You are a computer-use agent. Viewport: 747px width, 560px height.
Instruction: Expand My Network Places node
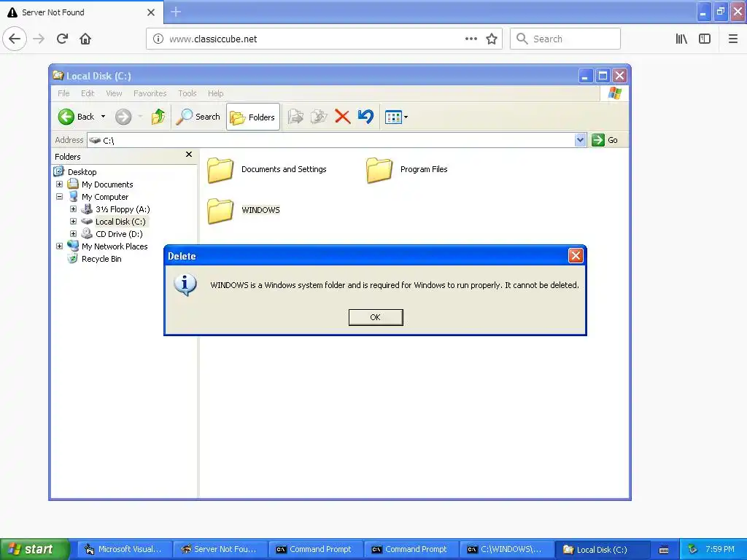(60, 246)
